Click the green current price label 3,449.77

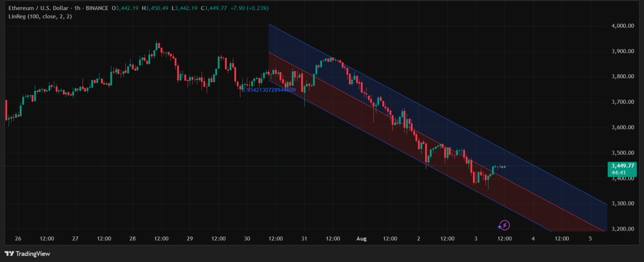click(x=622, y=166)
